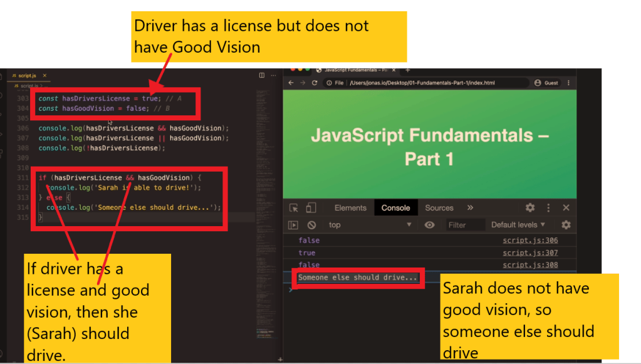Open Chrome three-dot menu
The height and width of the screenshot is (364, 641).
(x=568, y=83)
